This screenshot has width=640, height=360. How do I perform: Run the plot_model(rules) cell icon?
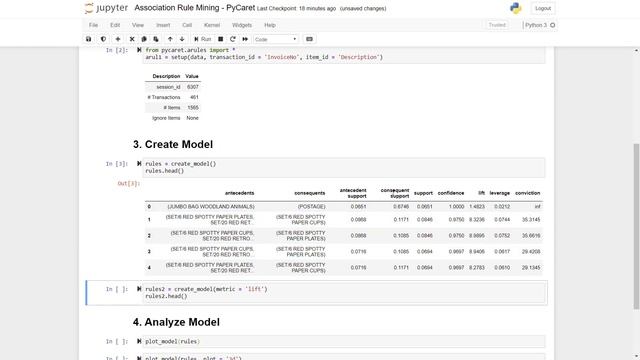tap(139, 341)
